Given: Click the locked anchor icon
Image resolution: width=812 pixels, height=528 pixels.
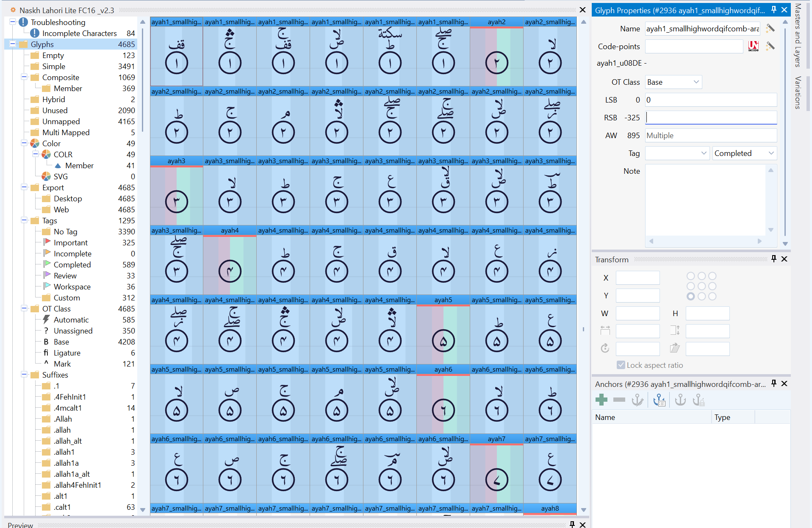Looking at the screenshot, I should click(698, 400).
